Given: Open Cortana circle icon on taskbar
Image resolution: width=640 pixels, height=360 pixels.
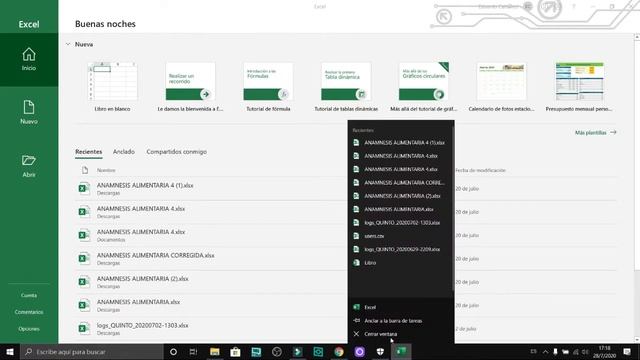Looking at the screenshot, I should point(173,352).
